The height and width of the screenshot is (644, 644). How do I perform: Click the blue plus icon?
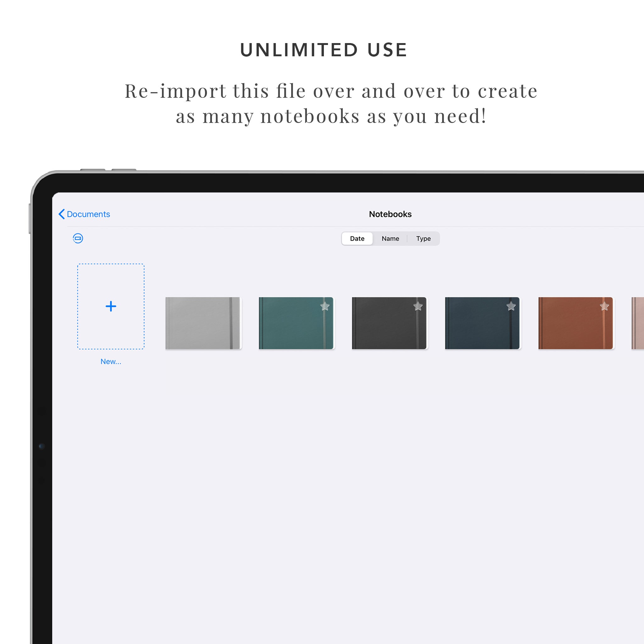111,306
